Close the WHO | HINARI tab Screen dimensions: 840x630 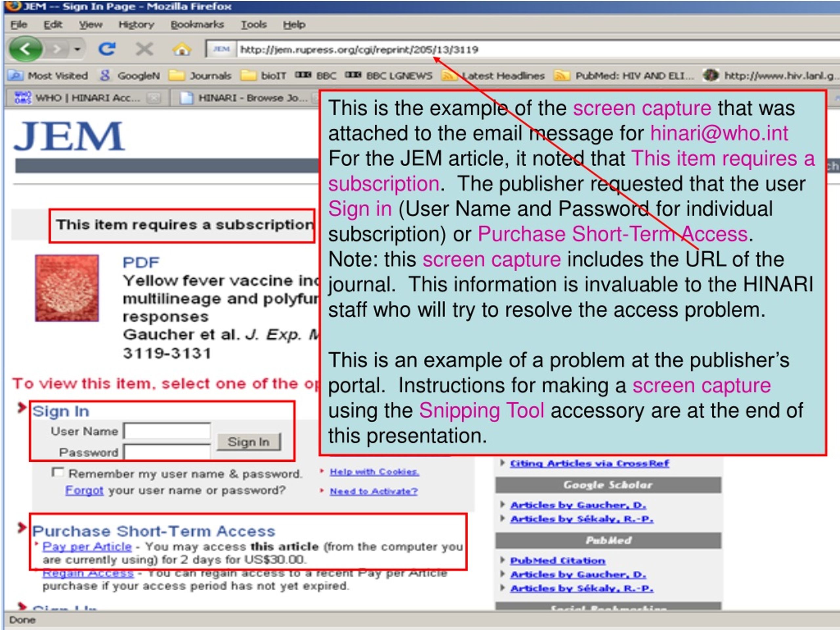(x=154, y=98)
